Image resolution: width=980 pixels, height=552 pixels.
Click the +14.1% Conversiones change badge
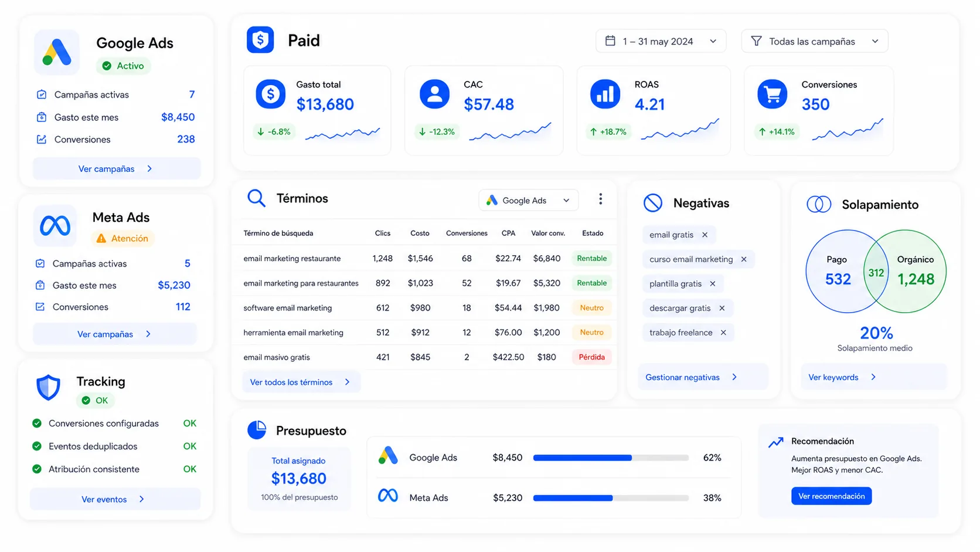pyautogui.click(x=777, y=132)
